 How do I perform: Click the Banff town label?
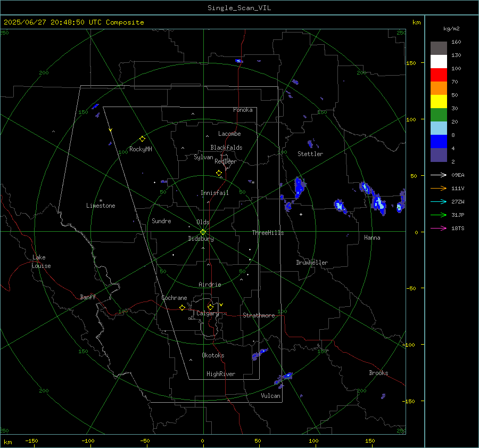88,297
